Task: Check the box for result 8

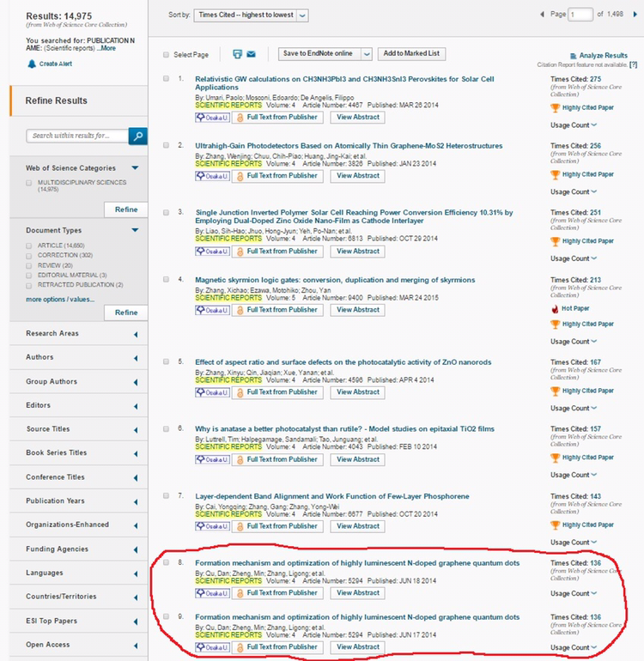Action: click(x=167, y=562)
